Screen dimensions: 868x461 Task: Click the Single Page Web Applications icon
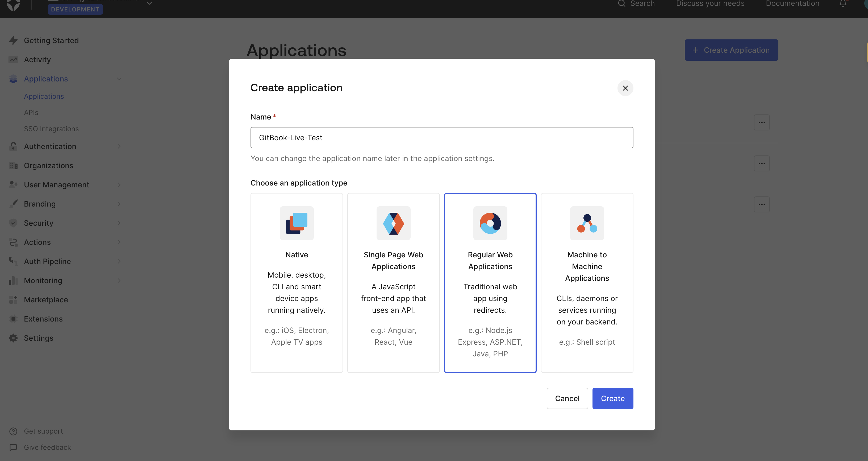point(393,223)
